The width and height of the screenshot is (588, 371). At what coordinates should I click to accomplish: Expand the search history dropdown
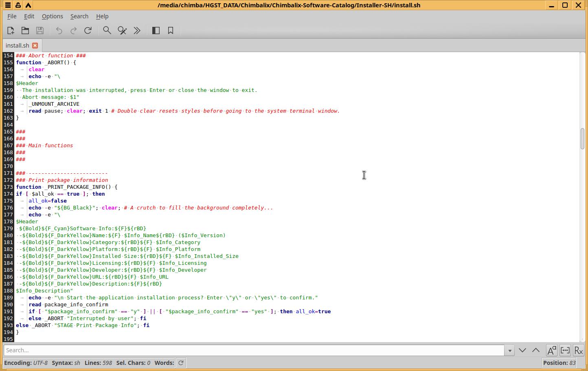pos(509,350)
